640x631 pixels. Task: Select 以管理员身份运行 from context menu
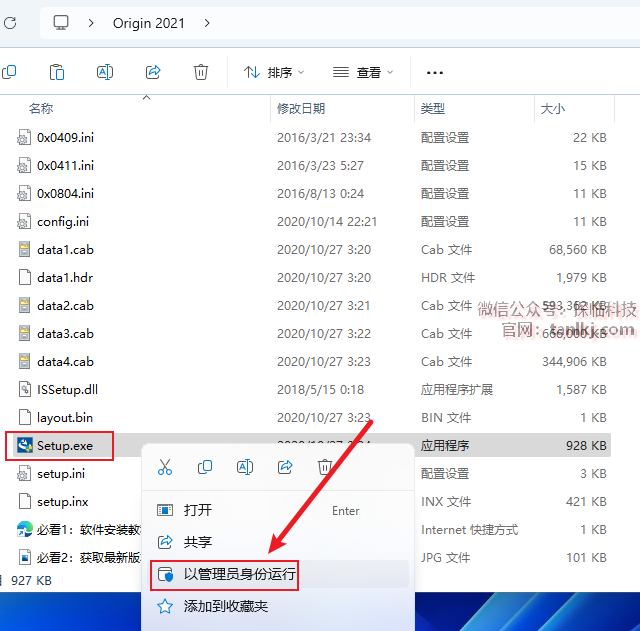tap(240, 574)
